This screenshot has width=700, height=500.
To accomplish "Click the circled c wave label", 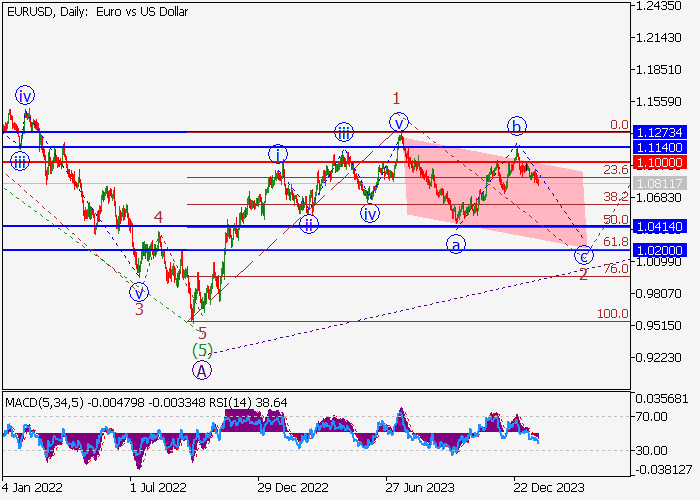I will coord(583,255).
